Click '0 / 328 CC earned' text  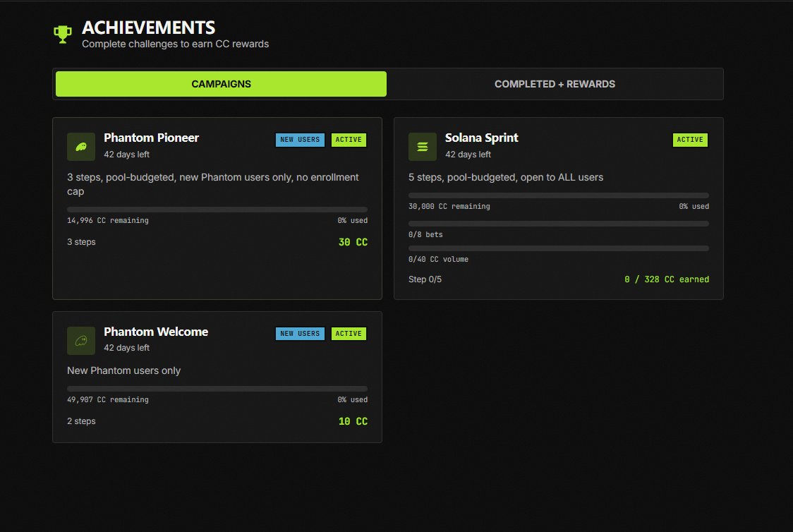(x=667, y=279)
